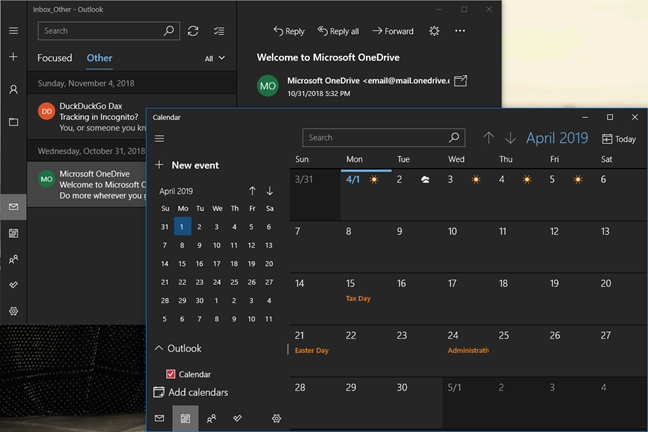Open message in new window icon
648x432 pixels.
pyautogui.click(x=460, y=81)
